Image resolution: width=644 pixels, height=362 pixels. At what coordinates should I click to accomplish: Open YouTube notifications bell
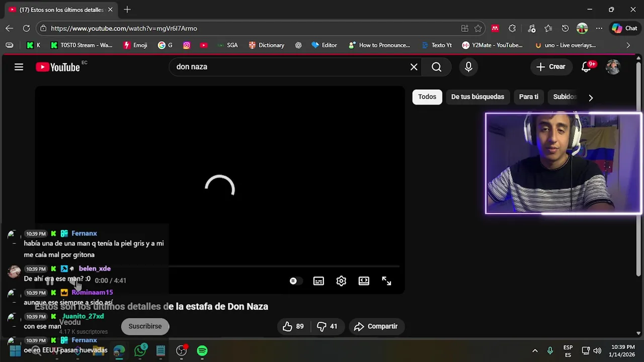coord(586,67)
